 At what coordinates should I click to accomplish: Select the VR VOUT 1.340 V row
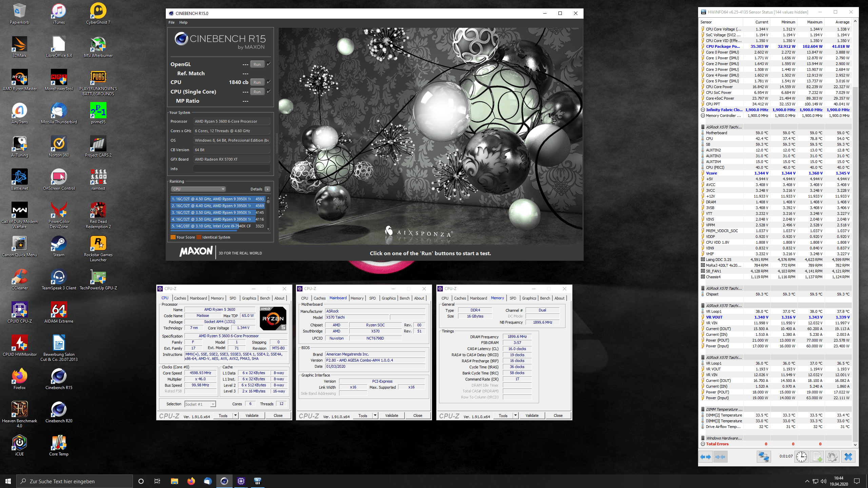776,317
